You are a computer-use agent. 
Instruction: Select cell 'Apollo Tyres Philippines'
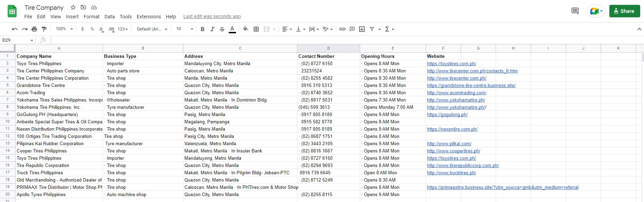pyautogui.click(x=59, y=194)
